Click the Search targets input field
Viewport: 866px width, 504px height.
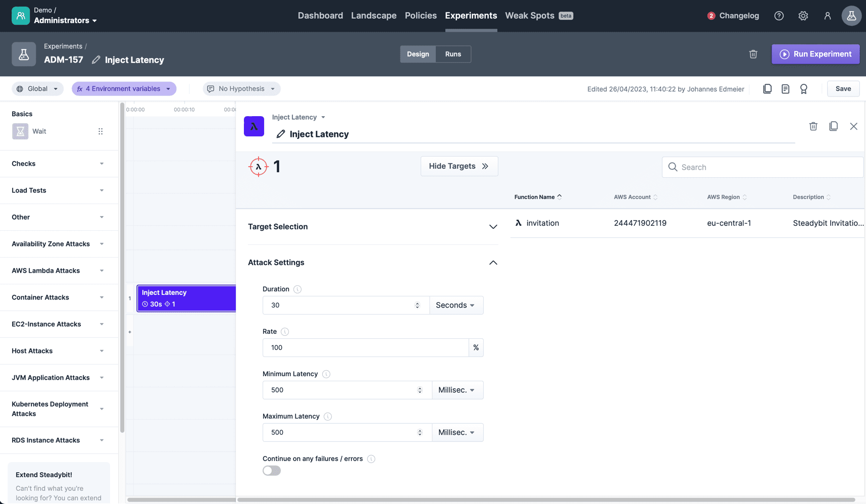(x=762, y=167)
